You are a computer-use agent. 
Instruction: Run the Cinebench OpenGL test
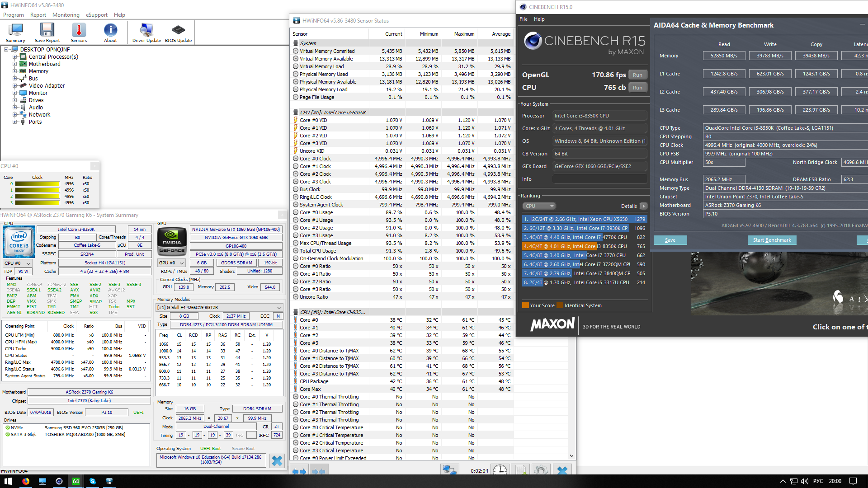coord(637,75)
